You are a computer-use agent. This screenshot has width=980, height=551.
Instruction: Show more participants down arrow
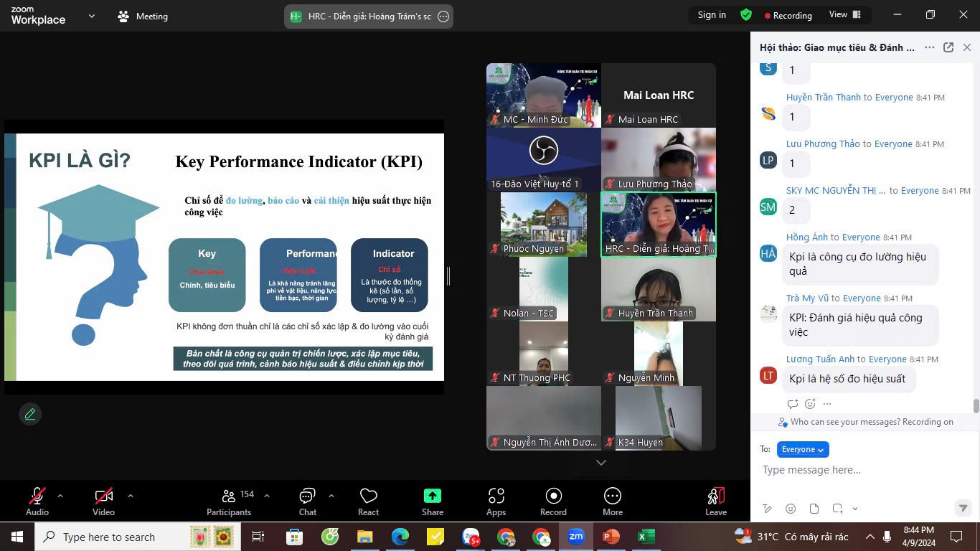(601, 463)
